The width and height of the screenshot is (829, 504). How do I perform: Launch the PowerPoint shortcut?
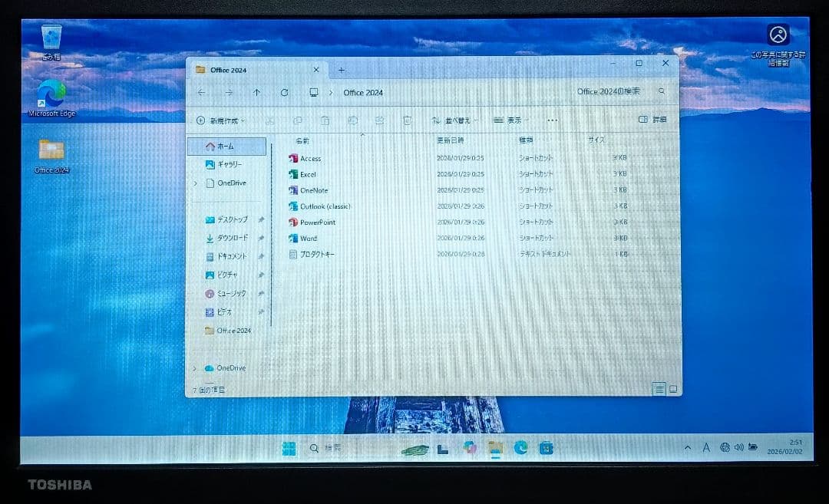coord(317,222)
